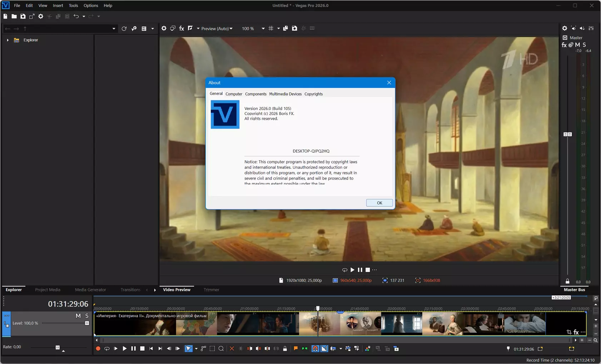Solo the Master bus
The height and width of the screenshot is (364, 601).
584,45
